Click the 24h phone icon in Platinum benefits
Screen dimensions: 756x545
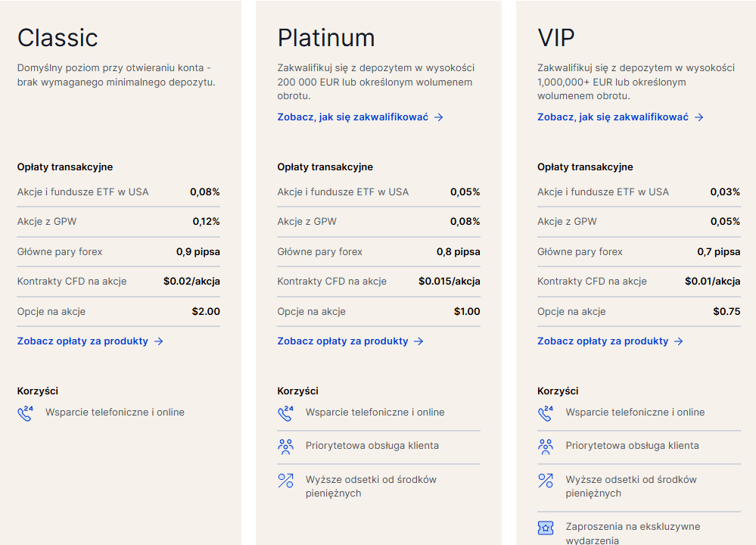coord(285,413)
